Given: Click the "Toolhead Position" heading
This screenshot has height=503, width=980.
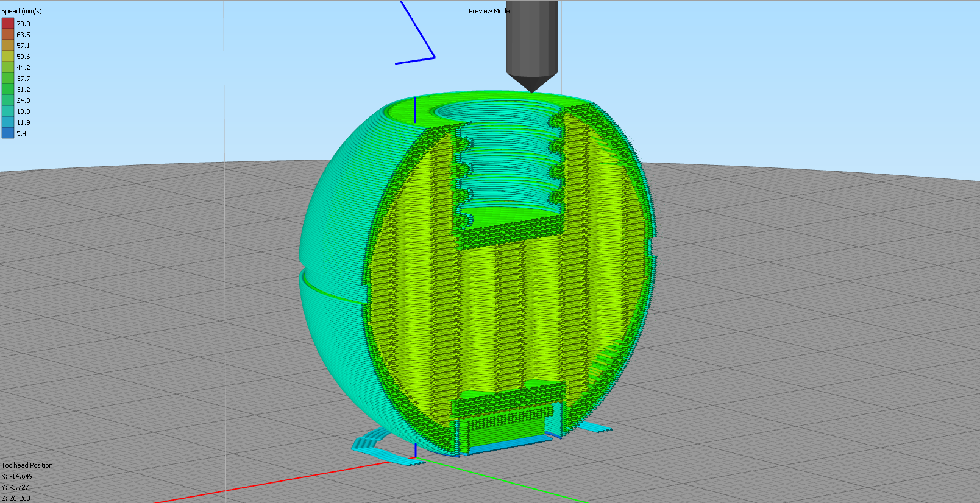Looking at the screenshot, I should [27, 465].
